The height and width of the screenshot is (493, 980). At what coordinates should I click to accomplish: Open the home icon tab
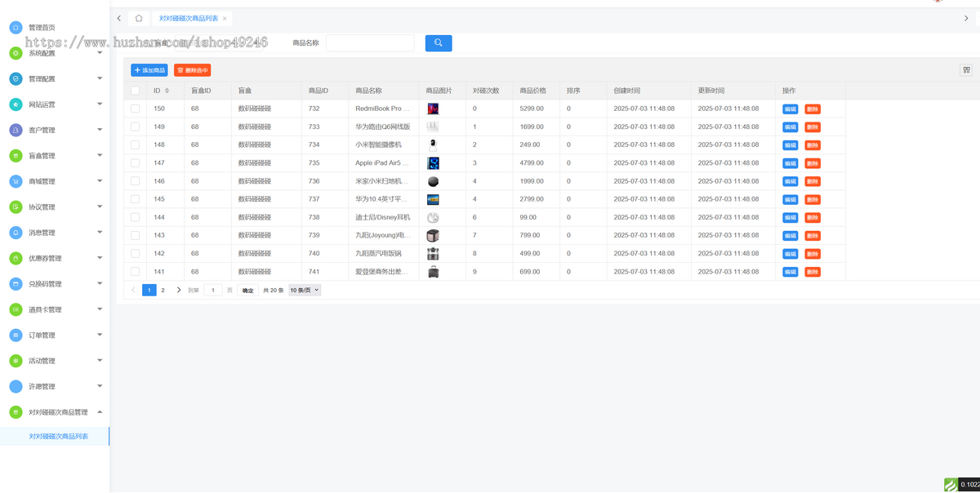click(139, 18)
